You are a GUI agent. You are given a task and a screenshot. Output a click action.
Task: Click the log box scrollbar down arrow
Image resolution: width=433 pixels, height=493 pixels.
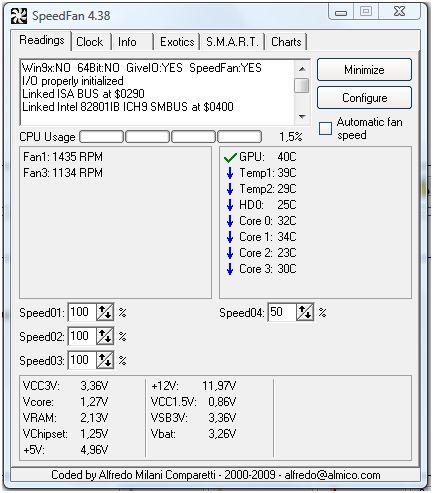302,117
